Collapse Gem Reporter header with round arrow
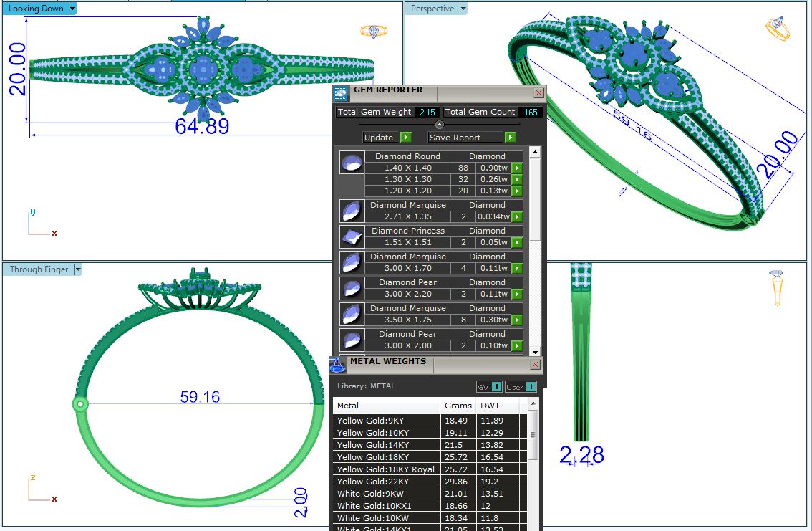The image size is (812, 531). click(x=440, y=125)
